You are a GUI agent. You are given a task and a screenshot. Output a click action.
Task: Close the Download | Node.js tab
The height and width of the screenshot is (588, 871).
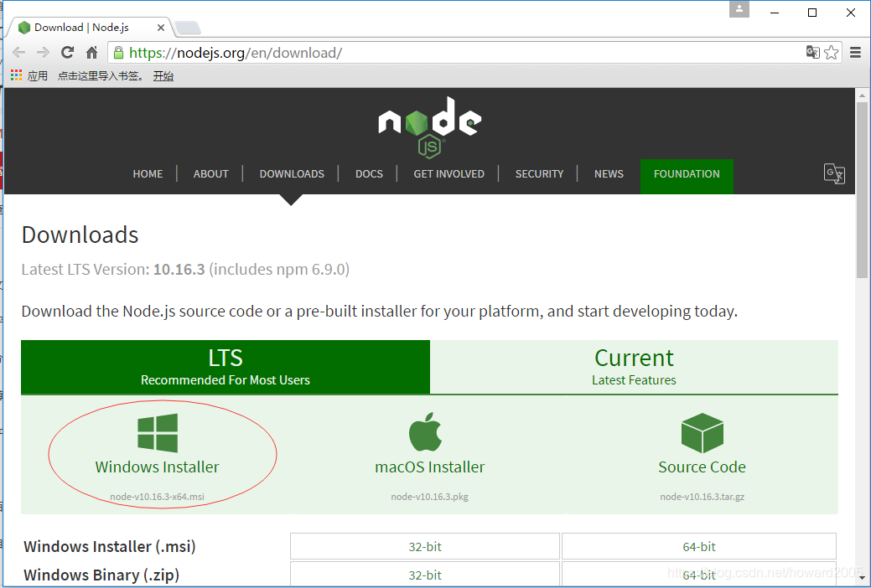[160, 28]
